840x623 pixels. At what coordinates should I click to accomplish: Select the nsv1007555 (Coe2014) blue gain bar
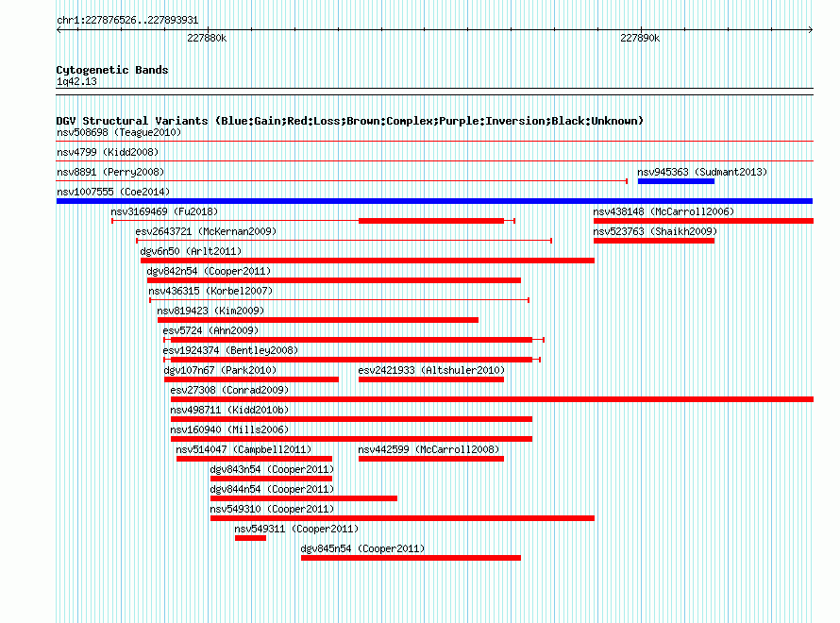click(434, 201)
